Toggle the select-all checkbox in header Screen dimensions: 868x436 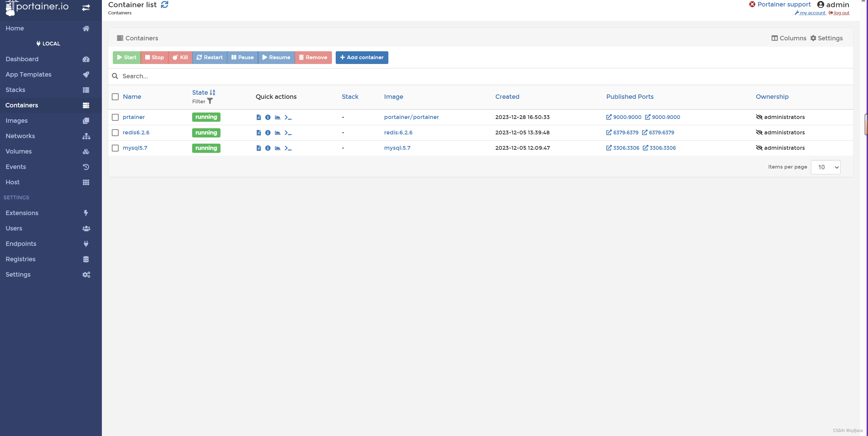(115, 97)
